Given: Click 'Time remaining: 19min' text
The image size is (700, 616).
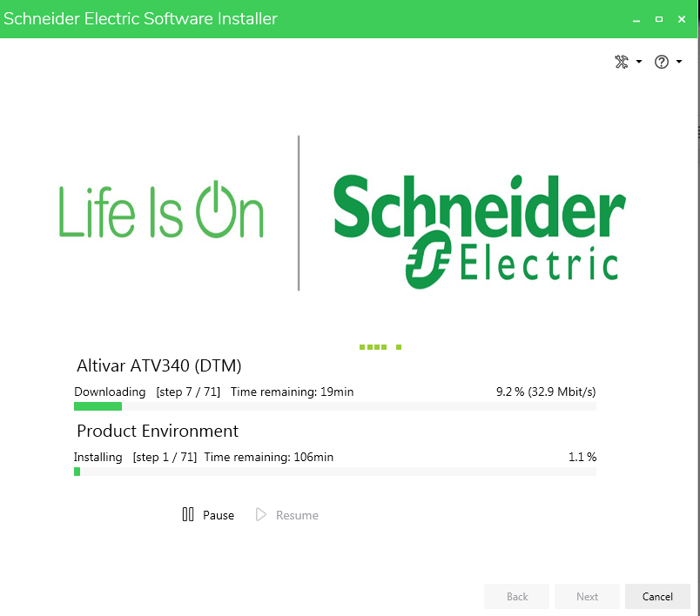Looking at the screenshot, I should (x=292, y=392).
